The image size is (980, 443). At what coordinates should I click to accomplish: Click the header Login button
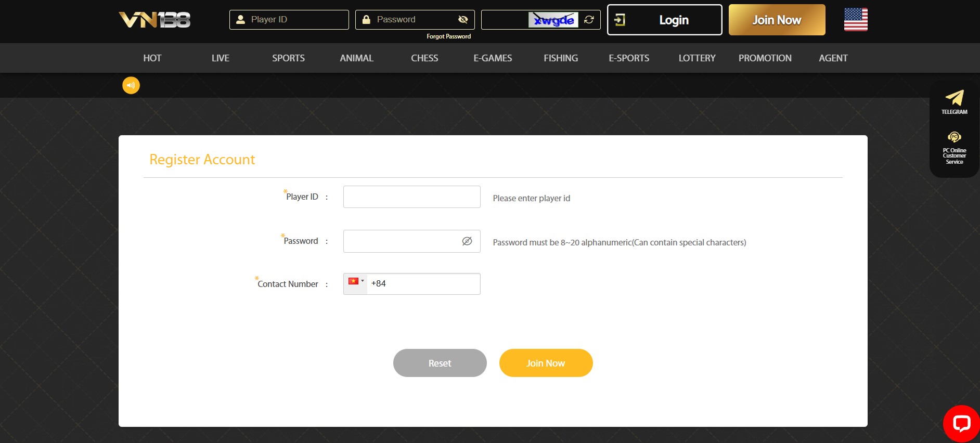(x=664, y=20)
